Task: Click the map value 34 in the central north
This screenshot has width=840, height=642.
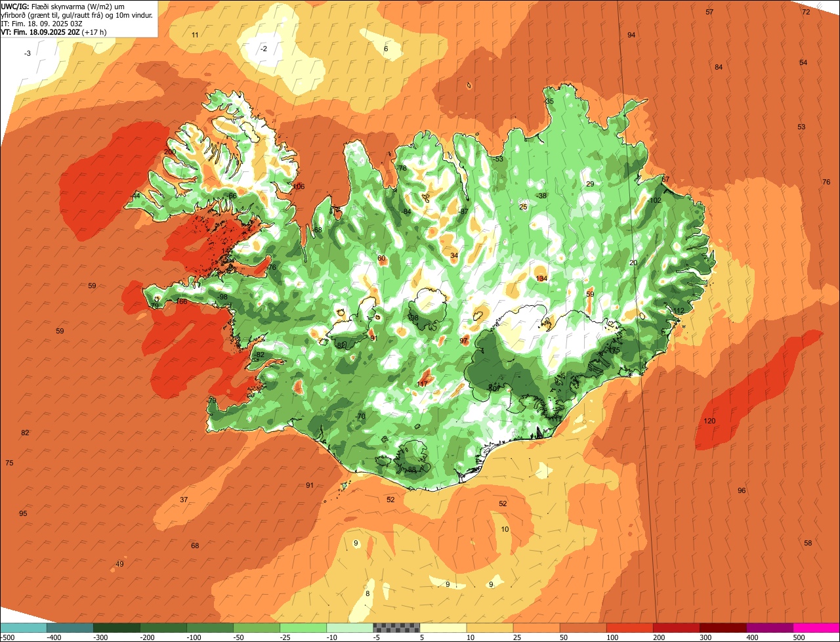Action: click(x=454, y=255)
